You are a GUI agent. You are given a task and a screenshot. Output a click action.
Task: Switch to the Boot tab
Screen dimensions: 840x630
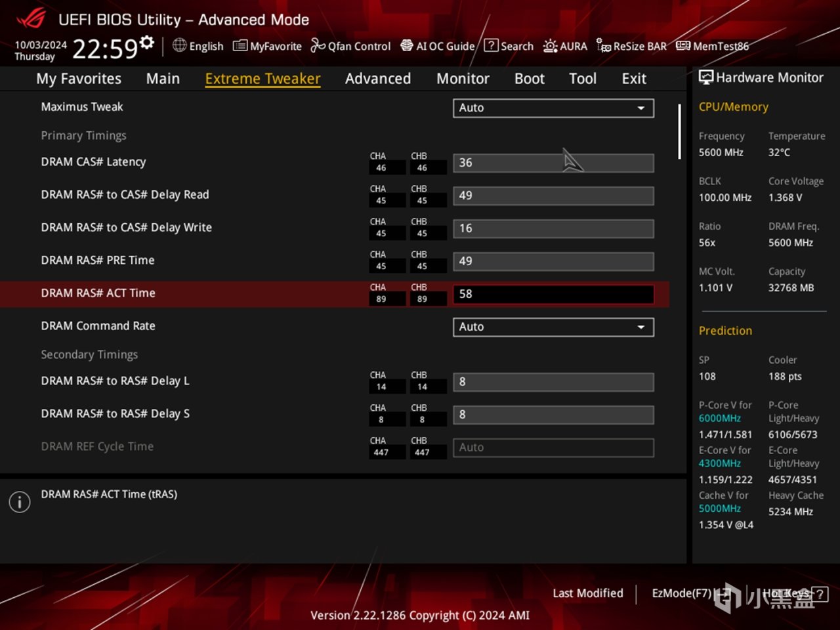coord(530,79)
